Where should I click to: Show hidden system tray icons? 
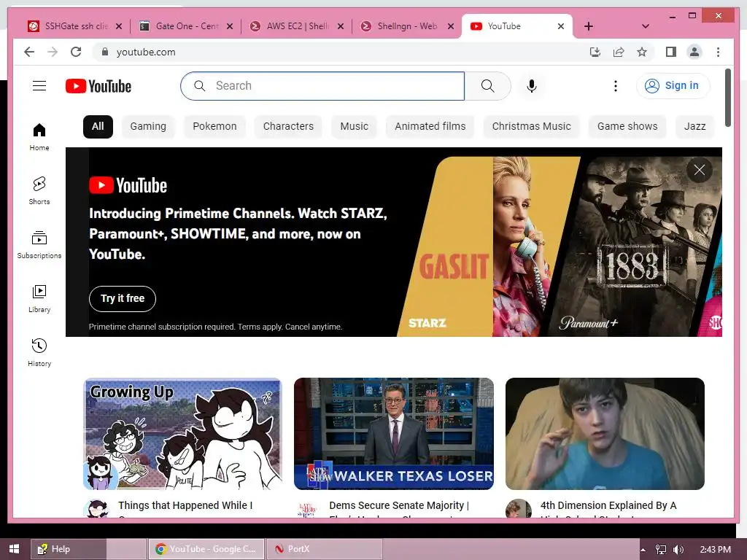643,549
